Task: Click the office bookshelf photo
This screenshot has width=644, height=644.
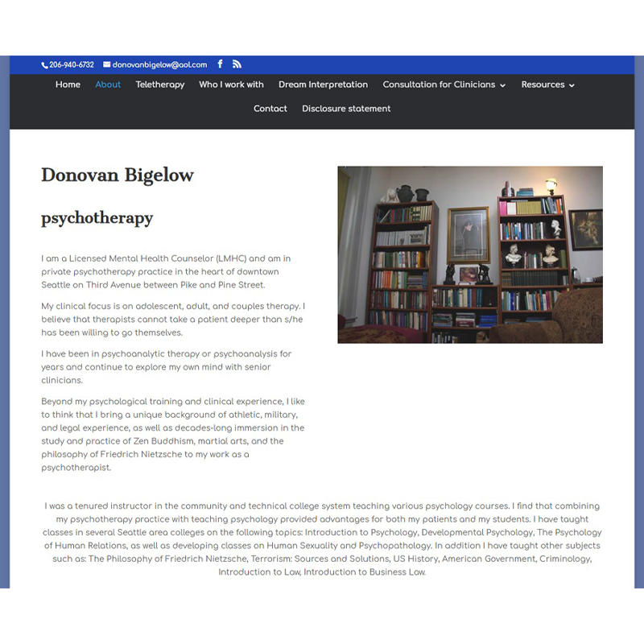Action: tap(470, 254)
